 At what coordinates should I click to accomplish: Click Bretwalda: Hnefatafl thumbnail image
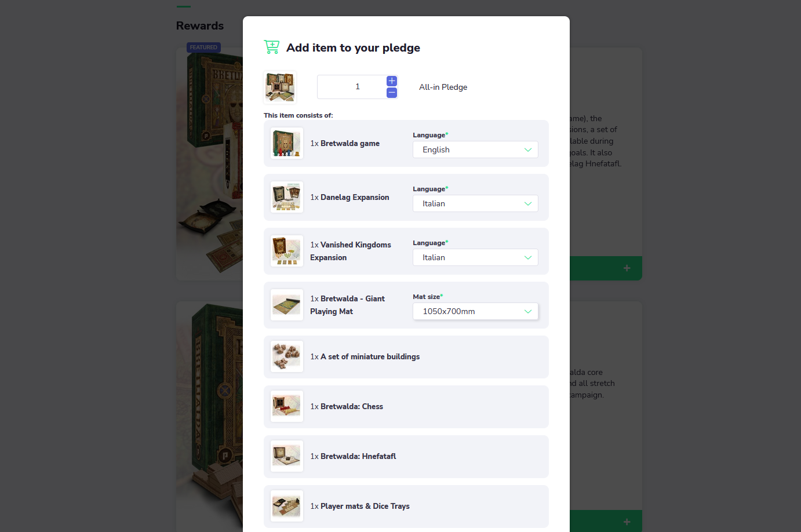tap(287, 456)
